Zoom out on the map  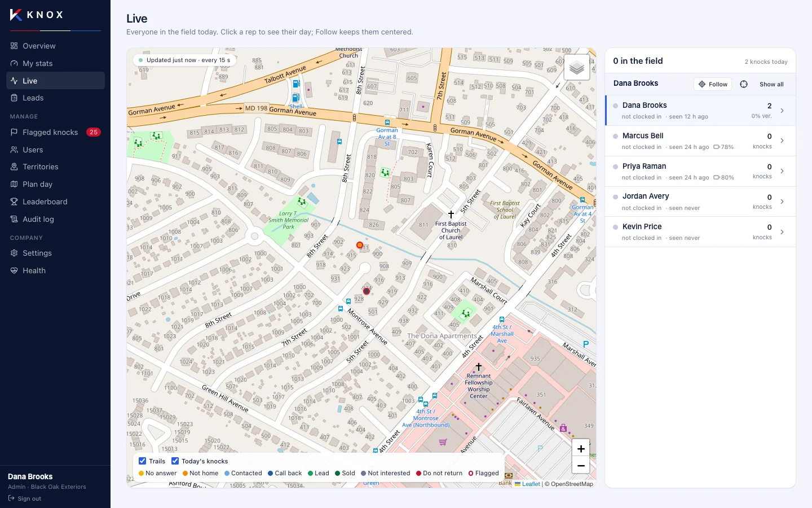pyautogui.click(x=581, y=466)
